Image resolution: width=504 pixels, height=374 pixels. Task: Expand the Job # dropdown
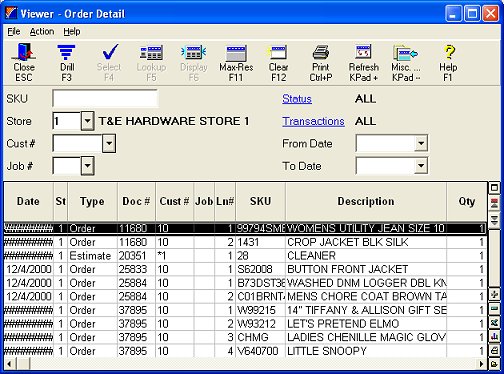[x=87, y=166]
